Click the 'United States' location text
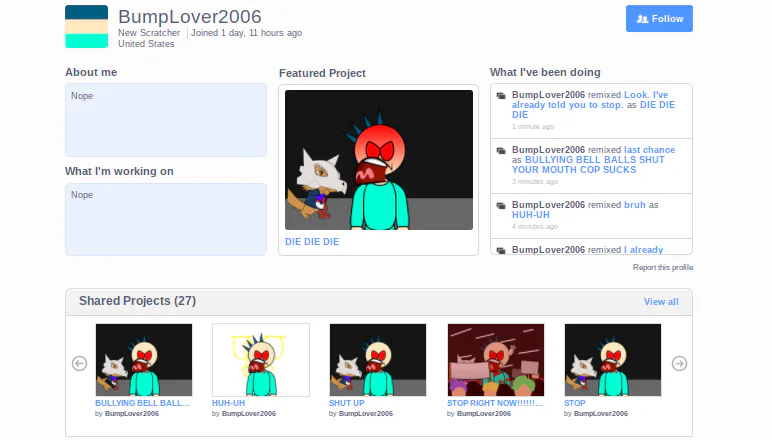772x440 pixels. [146, 44]
